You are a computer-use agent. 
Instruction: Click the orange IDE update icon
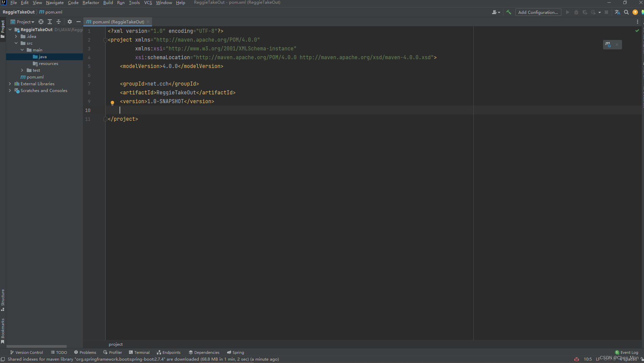click(x=635, y=12)
